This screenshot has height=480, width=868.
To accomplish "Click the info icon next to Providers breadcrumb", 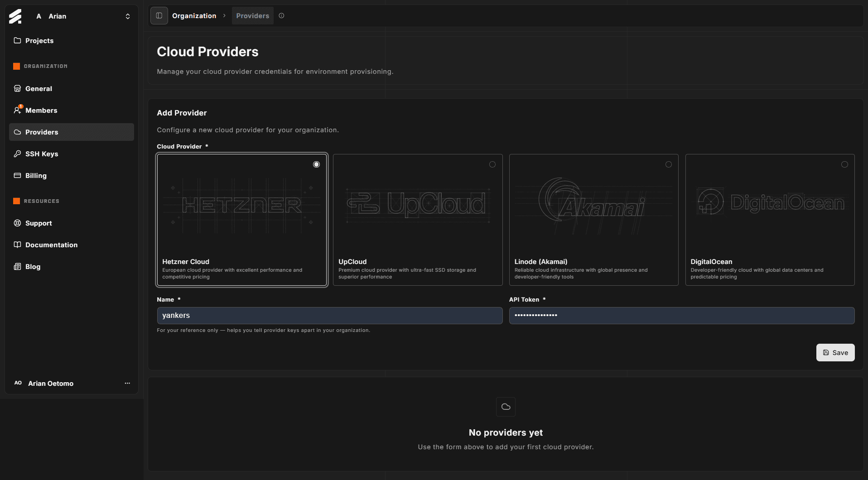I will pyautogui.click(x=281, y=16).
